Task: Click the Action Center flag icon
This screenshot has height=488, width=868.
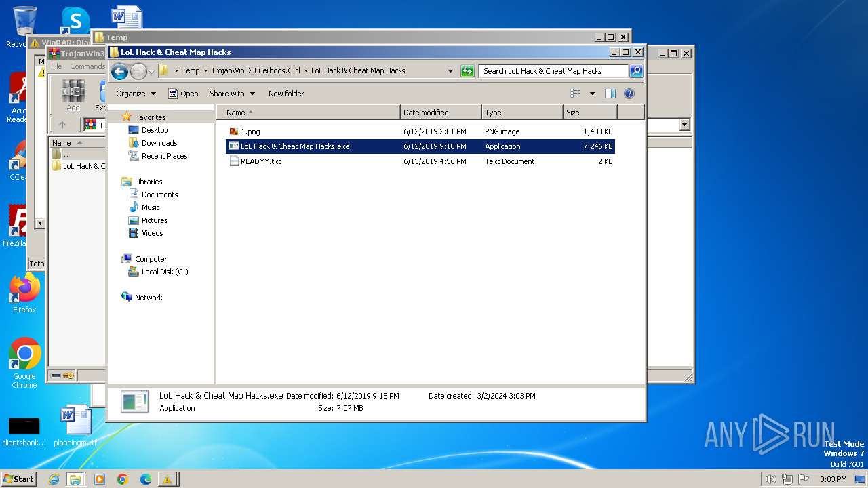Action: (x=804, y=479)
